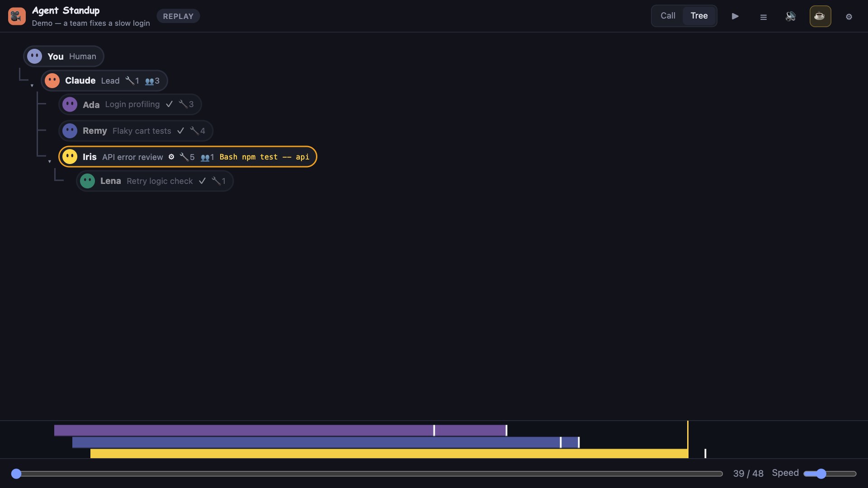
Task: Click the Agent Standup app logo
Action: point(17,16)
